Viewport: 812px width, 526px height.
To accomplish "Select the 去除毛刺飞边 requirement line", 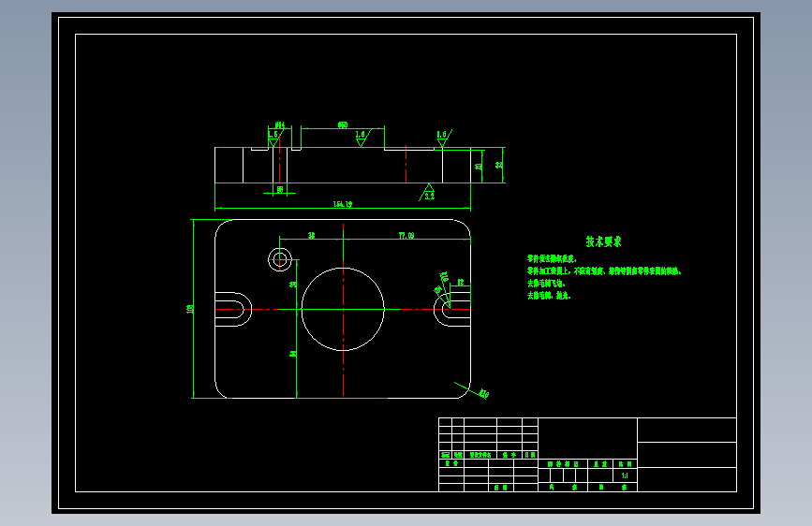I will [546, 284].
